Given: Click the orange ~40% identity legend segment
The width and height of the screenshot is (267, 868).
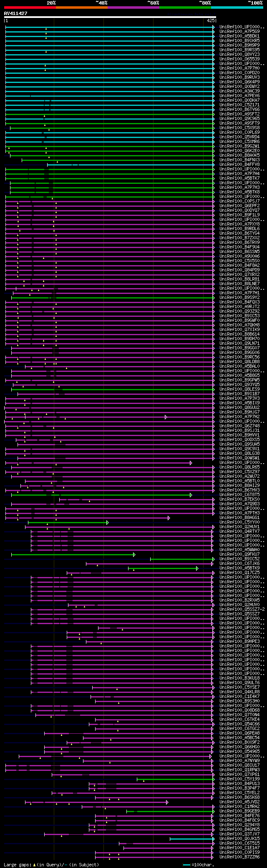Looking at the screenshot, I should (82, 7).
